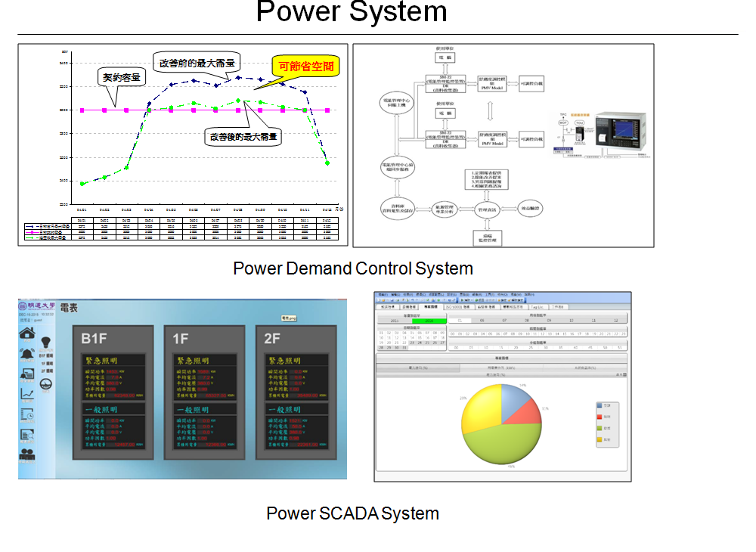Open the first menu in the analysis window menu bar
The height and width of the screenshot is (552, 756).
(x=383, y=295)
